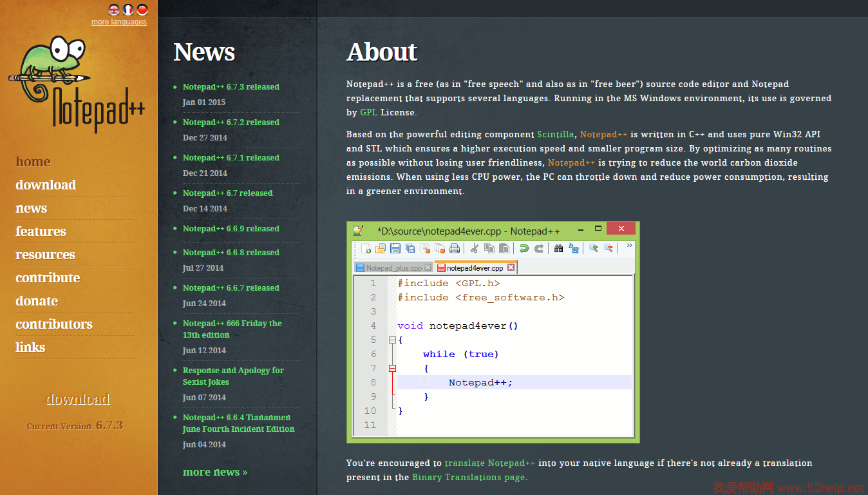Click the Paste clipboard icon
This screenshot has height=495, width=868.
(504, 249)
